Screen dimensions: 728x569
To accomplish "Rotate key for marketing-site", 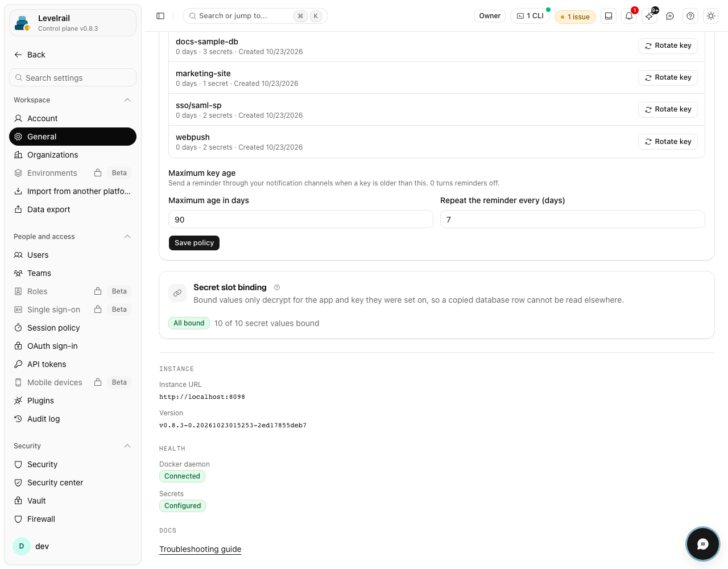I will click(x=668, y=77).
